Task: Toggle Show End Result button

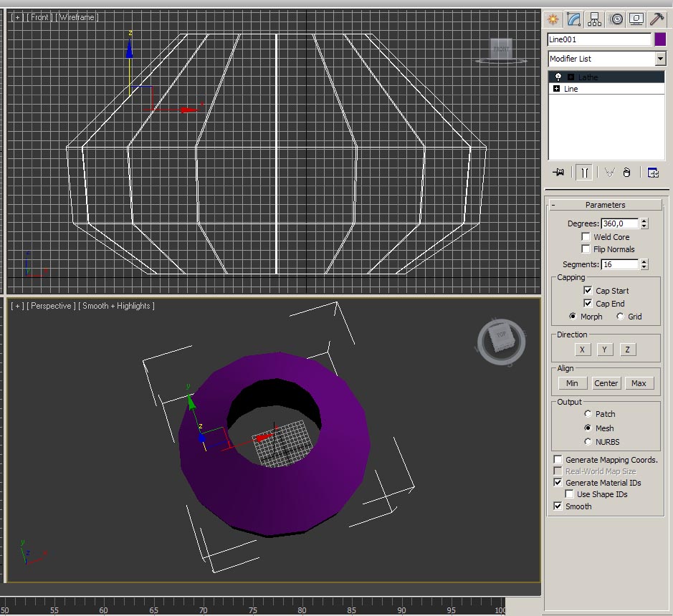Action: 585,173
